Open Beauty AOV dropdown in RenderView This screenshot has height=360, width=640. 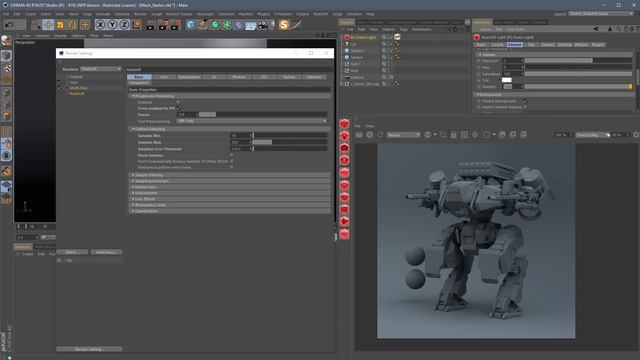click(403, 135)
